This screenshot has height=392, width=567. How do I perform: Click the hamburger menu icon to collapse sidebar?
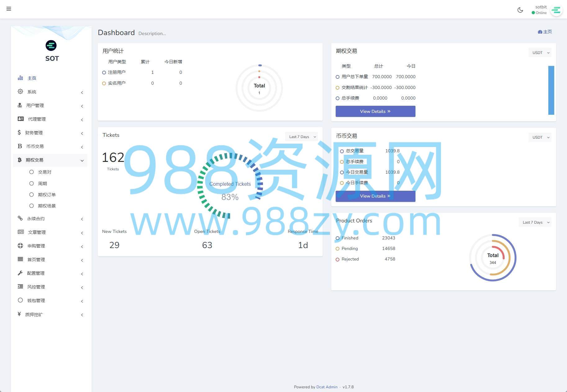pyautogui.click(x=9, y=9)
